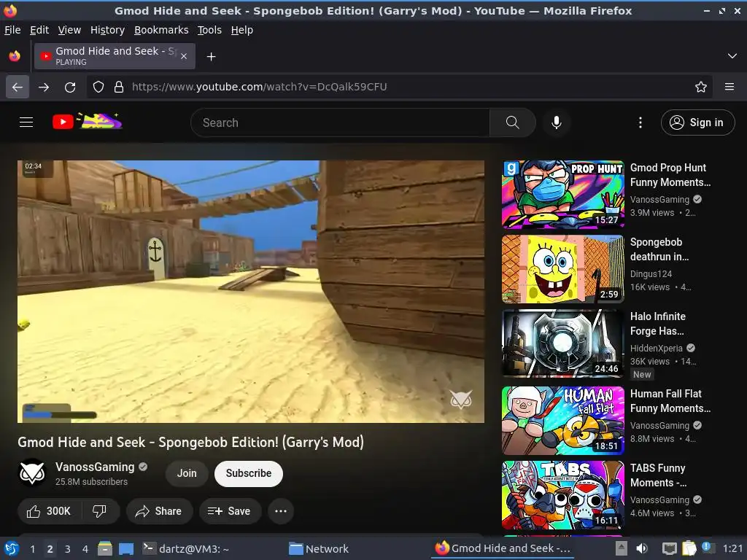Click the search magnifier button
The image size is (747, 560).
tap(513, 122)
